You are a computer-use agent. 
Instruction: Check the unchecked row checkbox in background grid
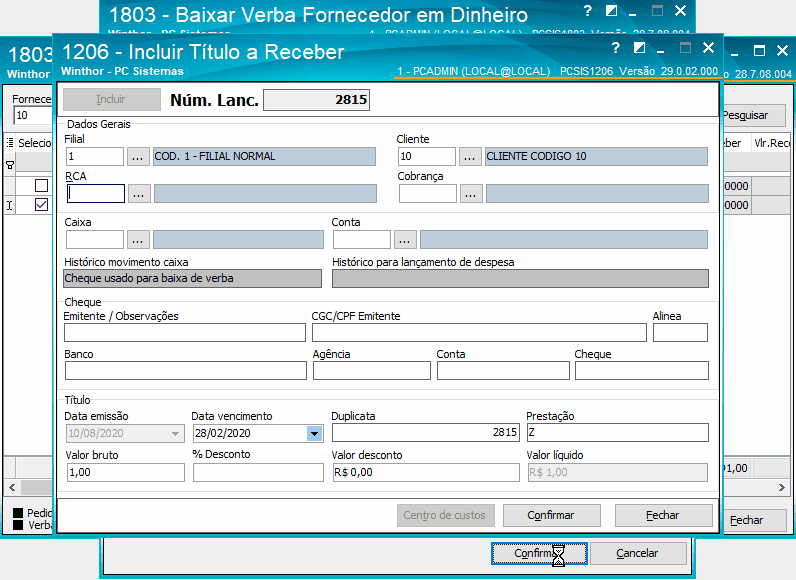tap(41, 185)
